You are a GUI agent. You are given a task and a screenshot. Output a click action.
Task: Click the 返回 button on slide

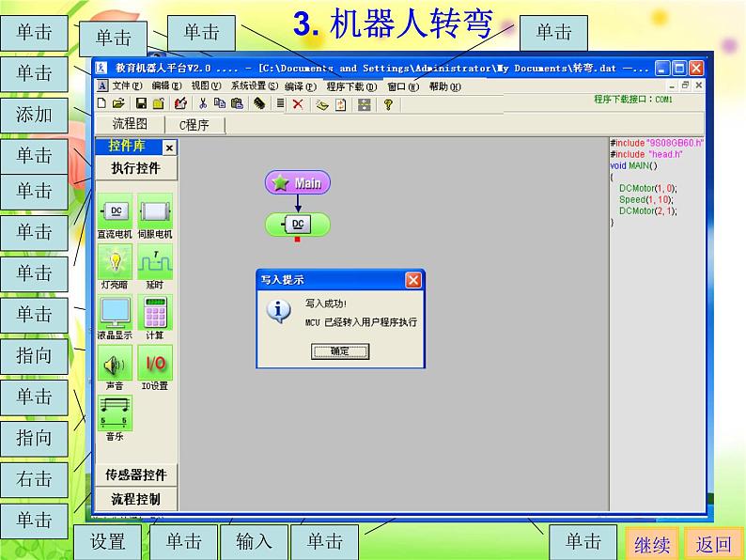pyautogui.click(x=713, y=543)
